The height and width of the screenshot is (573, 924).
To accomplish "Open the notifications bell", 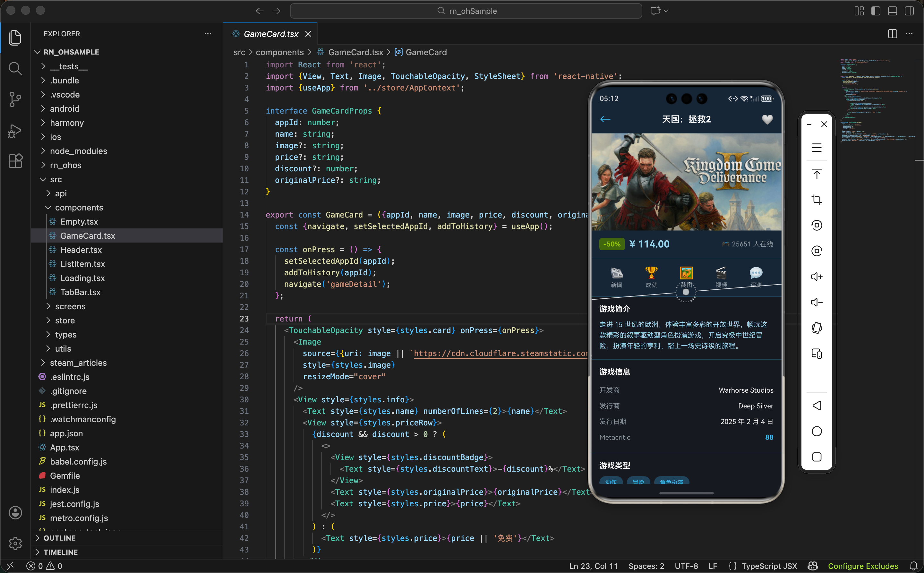I will [914, 566].
